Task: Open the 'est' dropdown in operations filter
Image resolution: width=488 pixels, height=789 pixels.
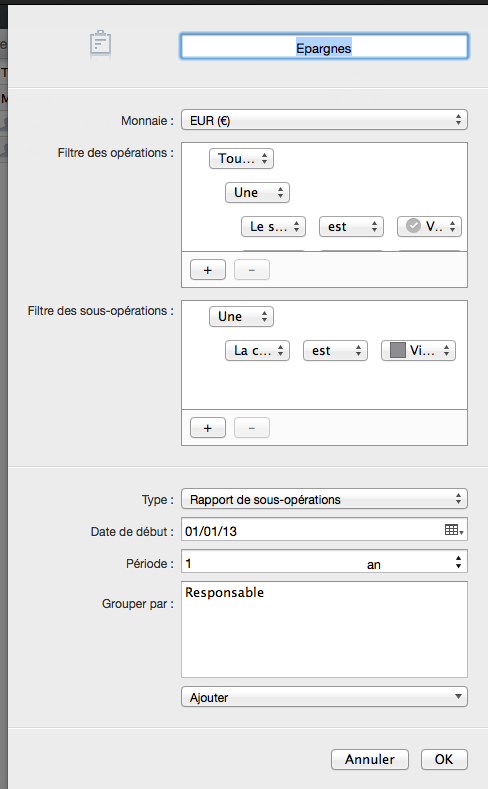Action: click(x=351, y=226)
